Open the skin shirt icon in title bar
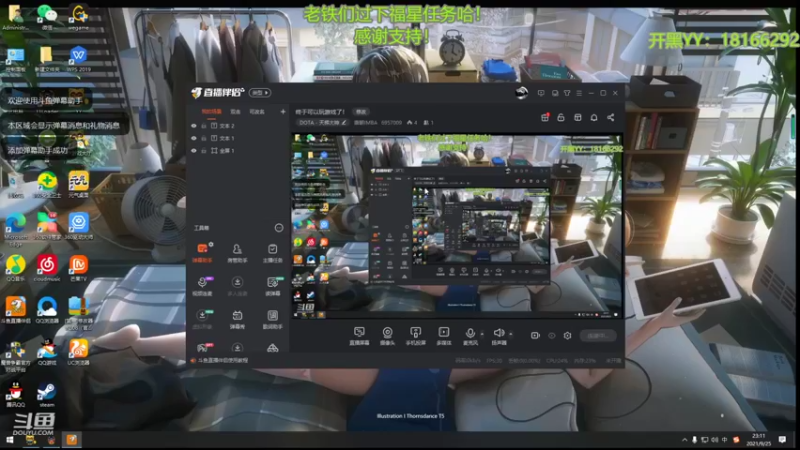The height and width of the screenshot is (450, 800). tap(567, 93)
